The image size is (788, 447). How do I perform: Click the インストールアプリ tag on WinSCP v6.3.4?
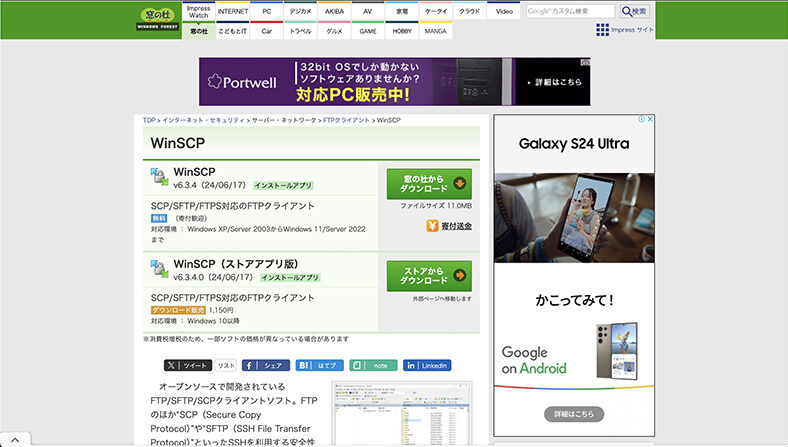pos(283,186)
